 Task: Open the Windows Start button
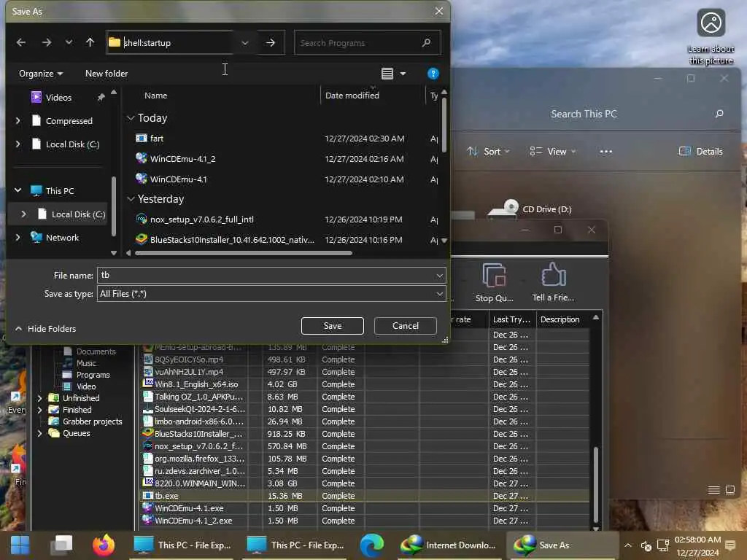[20, 545]
